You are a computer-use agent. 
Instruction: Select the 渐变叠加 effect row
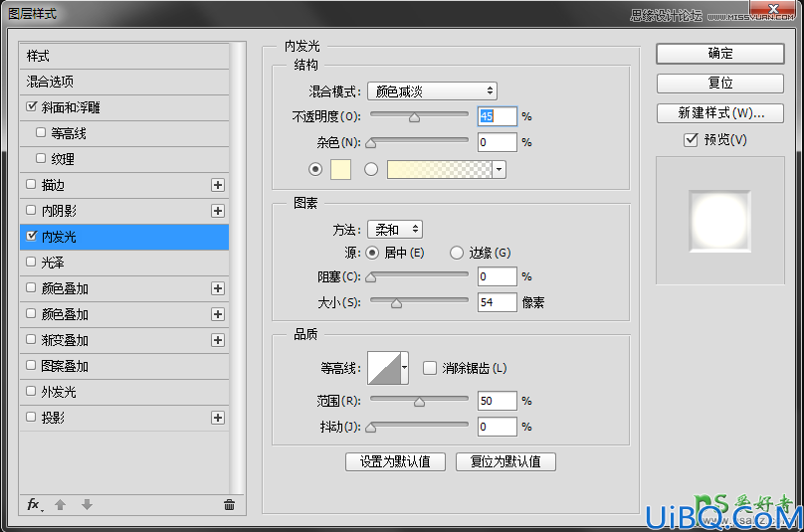[x=124, y=340]
